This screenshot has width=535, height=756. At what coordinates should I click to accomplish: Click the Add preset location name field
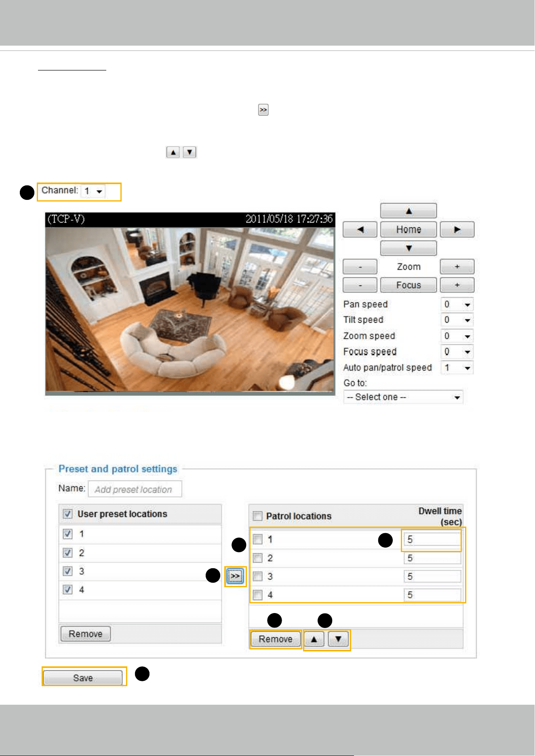(135, 489)
